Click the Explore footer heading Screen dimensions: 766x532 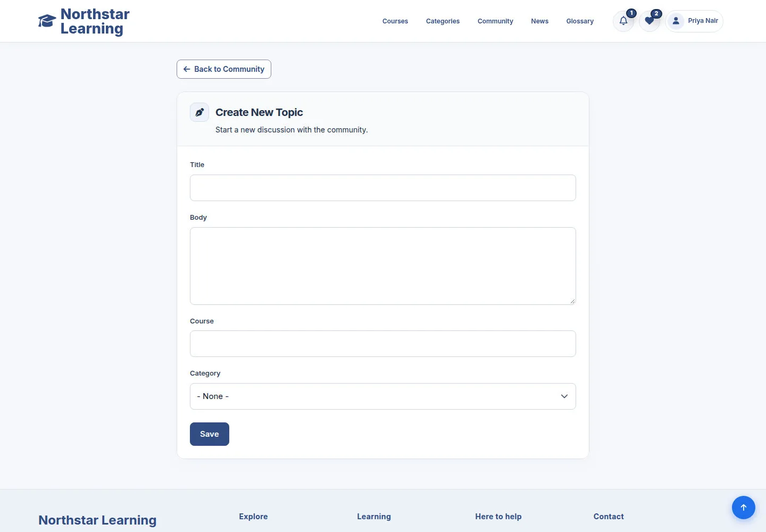click(x=253, y=517)
